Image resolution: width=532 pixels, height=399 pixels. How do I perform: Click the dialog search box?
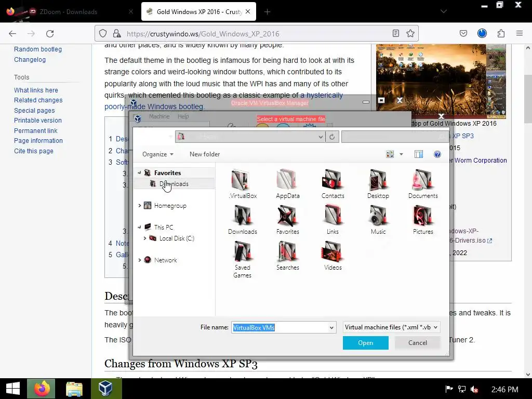point(395,137)
